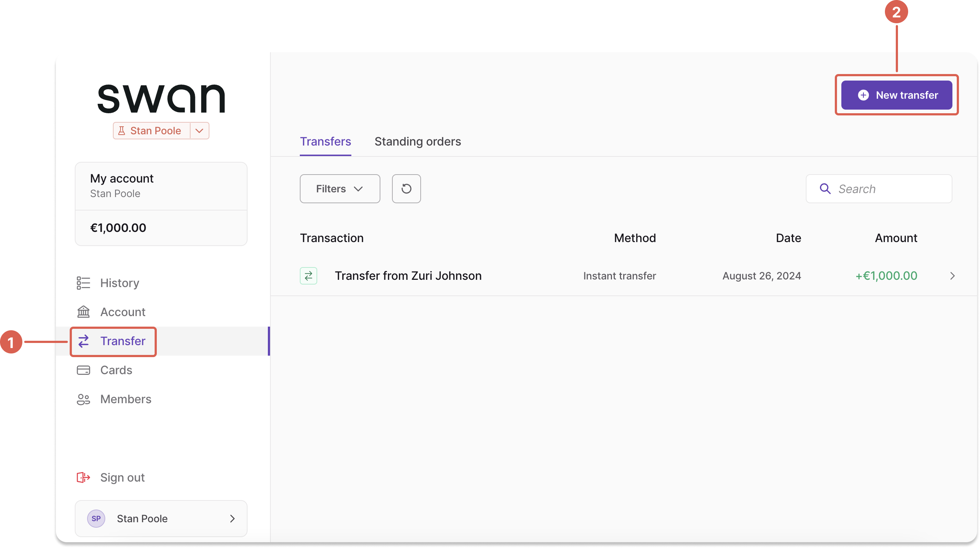Expand the Stan Poole account dropdown arrow
The width and height of the screenshot is (980, 548).
[x=199, y=131]
